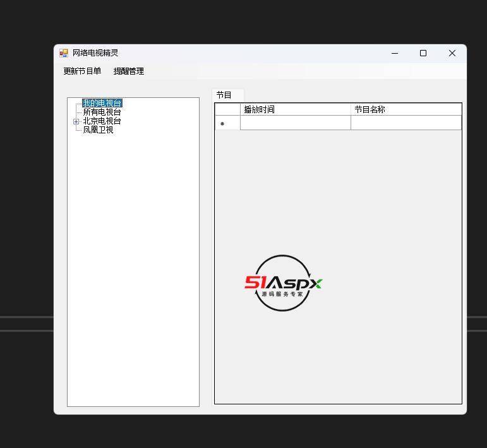487x448 pixels.
Task: Click the empty 播放时间 cell in new row
Action: click(x=296, y=123)
